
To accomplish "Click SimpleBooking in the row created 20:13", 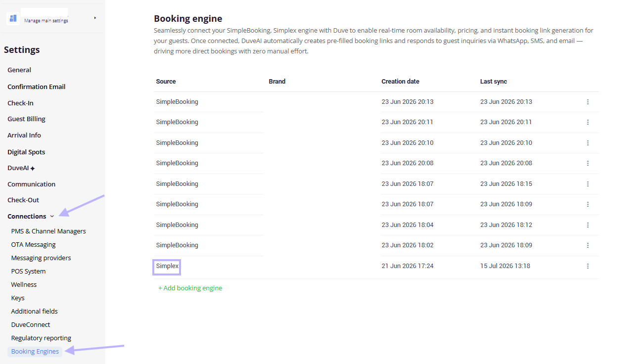I will (x=177, y=102).
